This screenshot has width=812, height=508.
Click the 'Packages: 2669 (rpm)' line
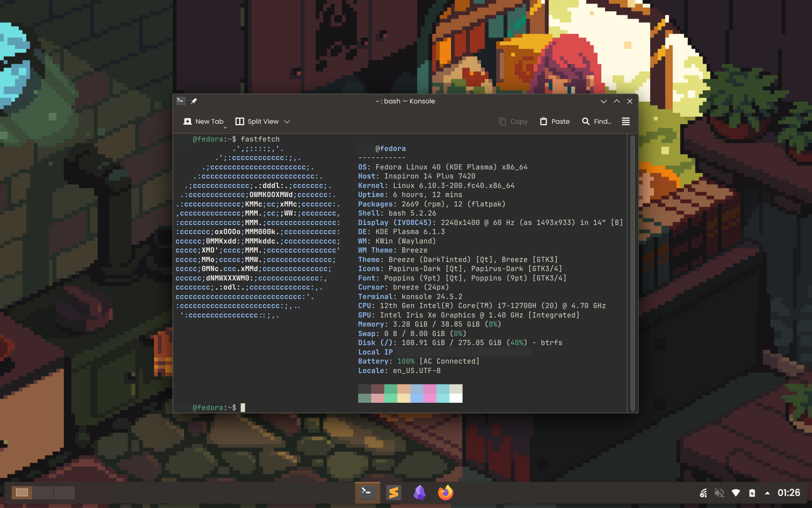point(432,204)
